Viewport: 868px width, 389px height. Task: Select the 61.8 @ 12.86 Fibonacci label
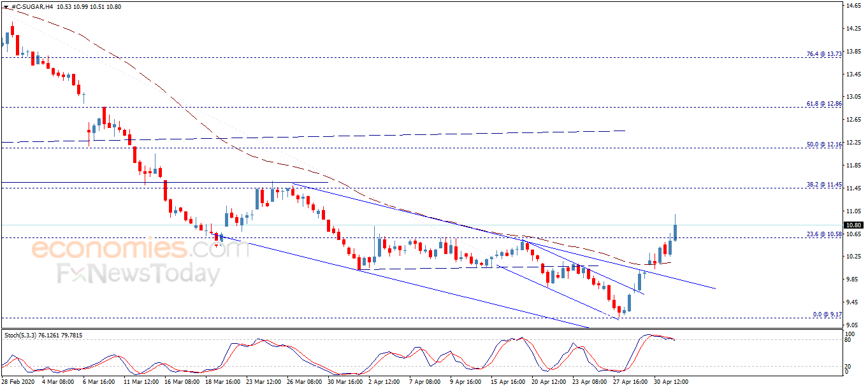pos(824,103)
